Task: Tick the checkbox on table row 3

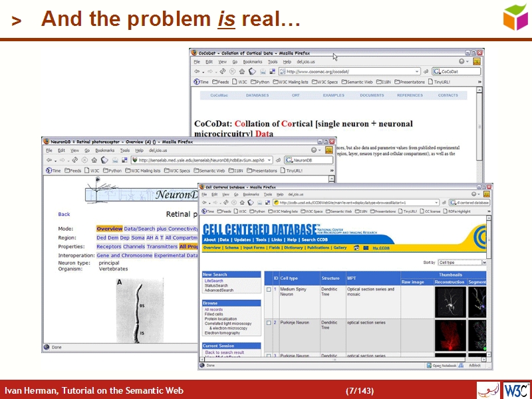Action: [269, 355]
